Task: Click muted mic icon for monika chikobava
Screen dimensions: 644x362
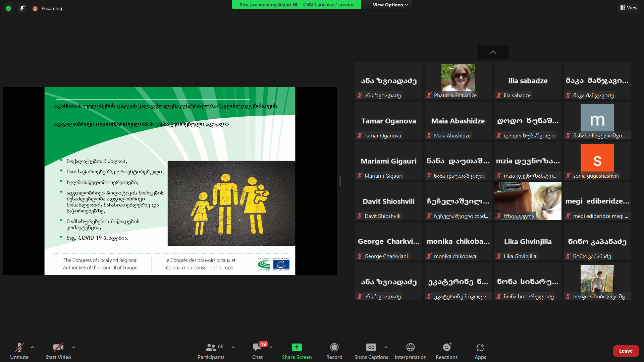Action: pos(429,256)
